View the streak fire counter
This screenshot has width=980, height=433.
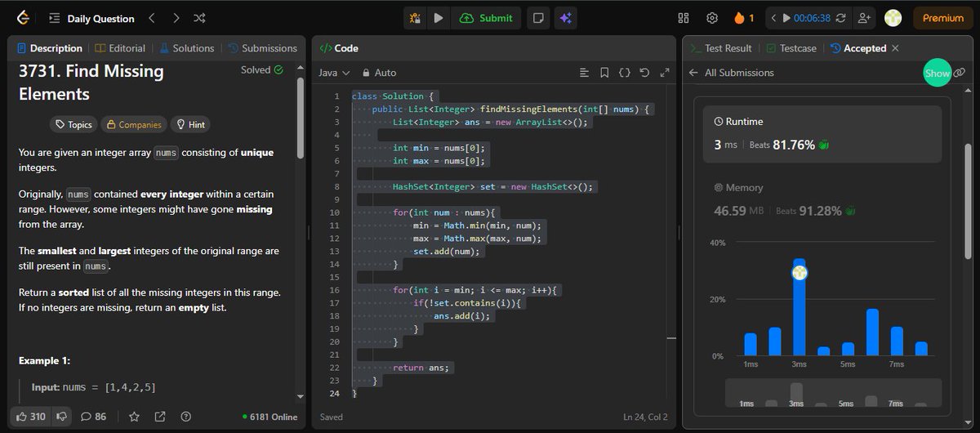(744, 18)
